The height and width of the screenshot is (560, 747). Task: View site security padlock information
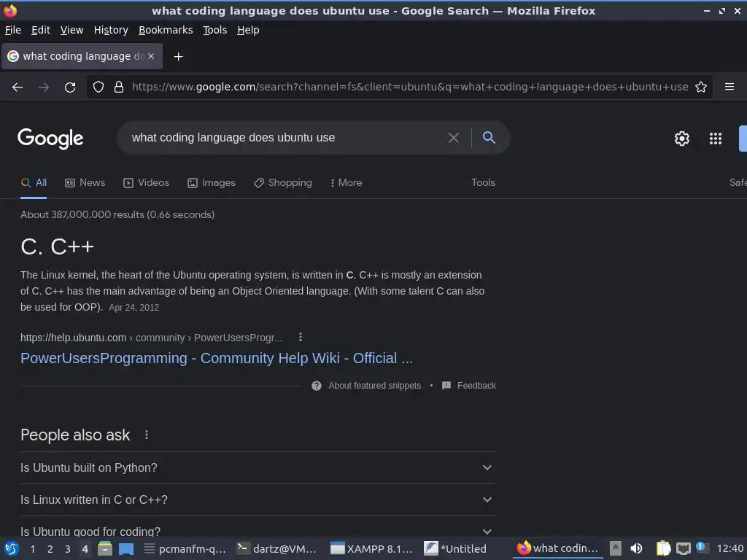point(119,87)
